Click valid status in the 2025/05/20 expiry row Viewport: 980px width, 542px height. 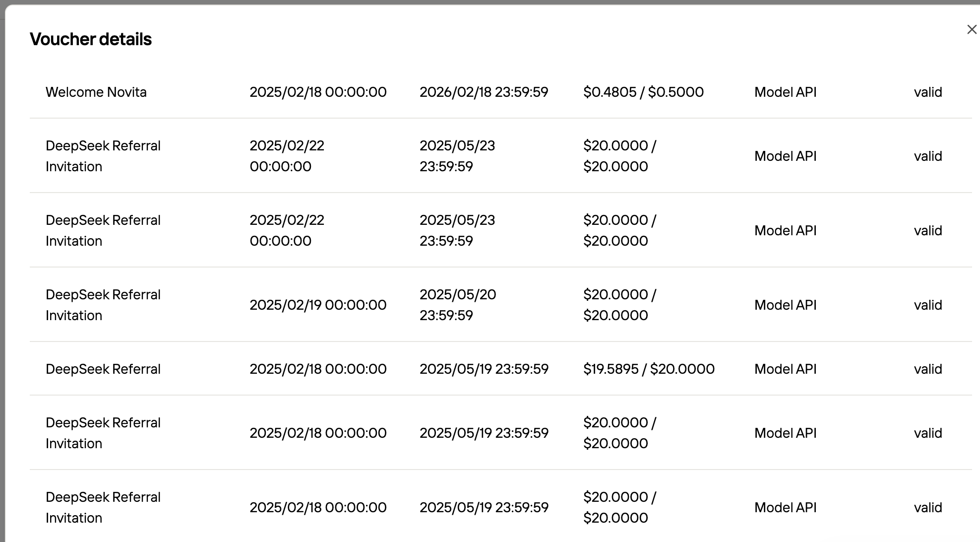tap(928, 305)
